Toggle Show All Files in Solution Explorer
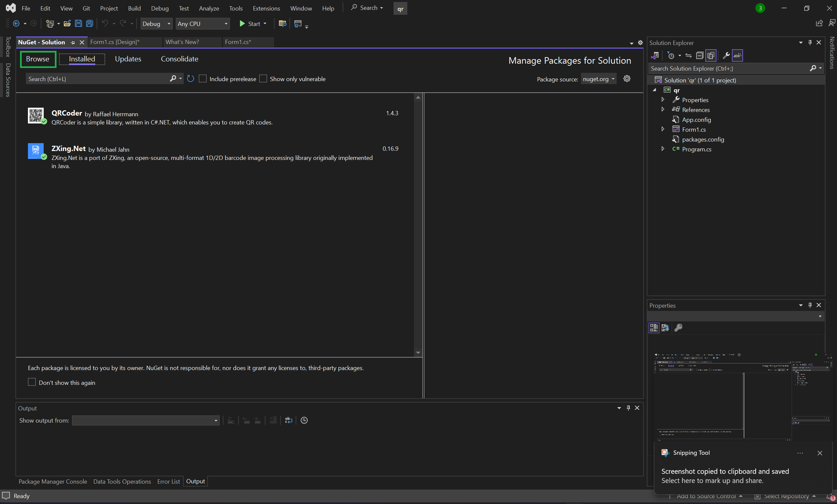The image size is (837, 504). (711, 55)
